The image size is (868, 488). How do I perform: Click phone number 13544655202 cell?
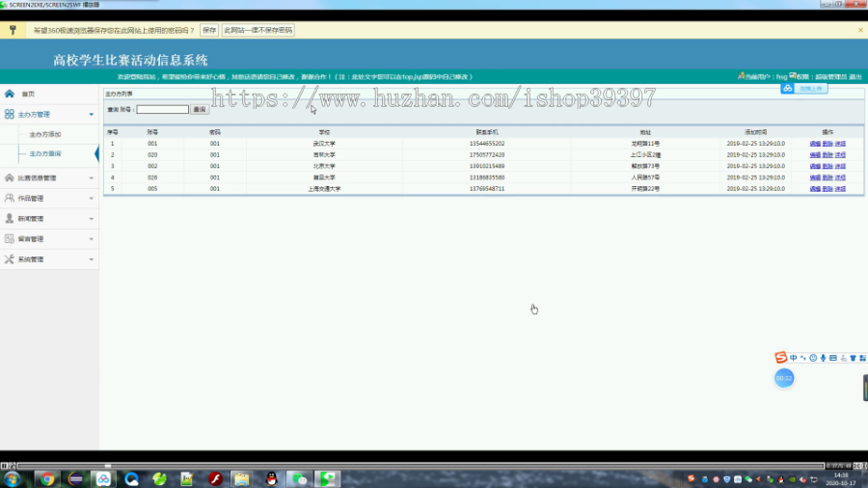click(x=487, y=144)
